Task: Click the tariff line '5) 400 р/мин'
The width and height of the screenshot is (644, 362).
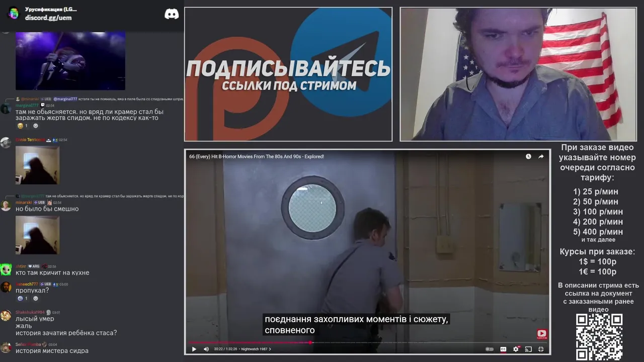Action: coord(598,232)
